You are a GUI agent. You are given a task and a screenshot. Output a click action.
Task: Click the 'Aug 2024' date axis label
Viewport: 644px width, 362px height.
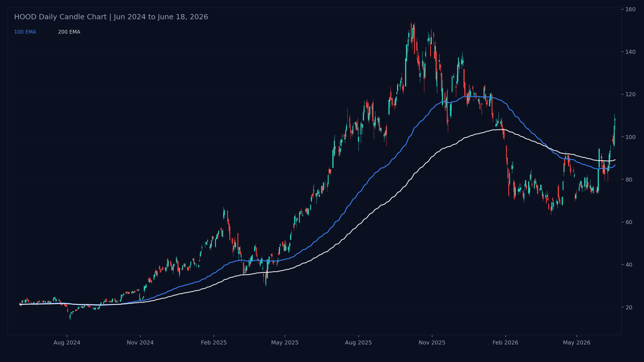click(67, 343)
